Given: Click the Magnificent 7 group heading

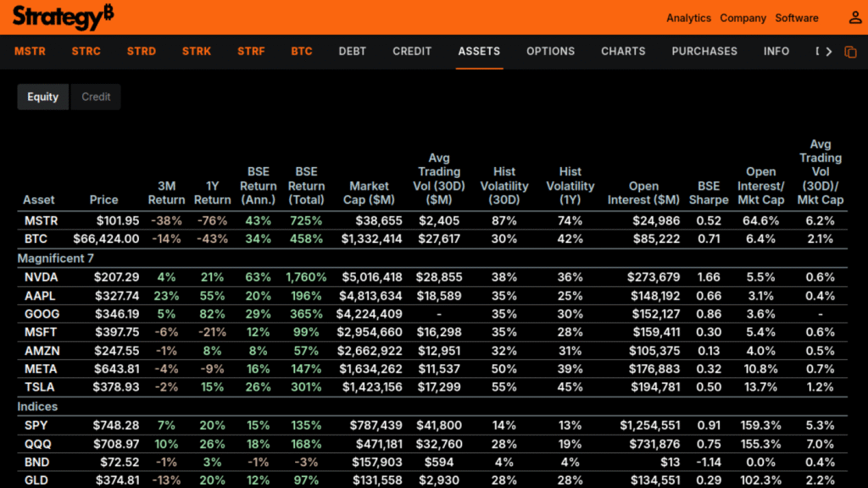Looking at the screenshot, I should (x=55, y=258).
